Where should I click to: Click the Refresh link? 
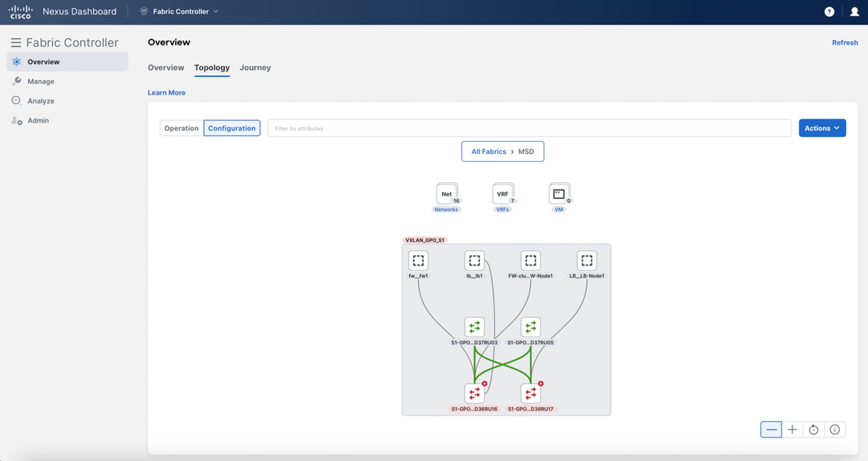(845, 42)
